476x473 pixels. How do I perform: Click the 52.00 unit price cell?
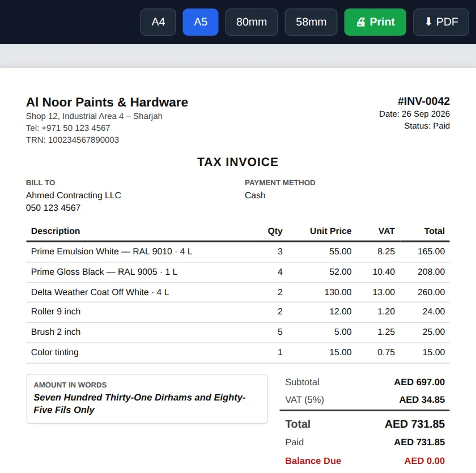click(x=341, y=272)
